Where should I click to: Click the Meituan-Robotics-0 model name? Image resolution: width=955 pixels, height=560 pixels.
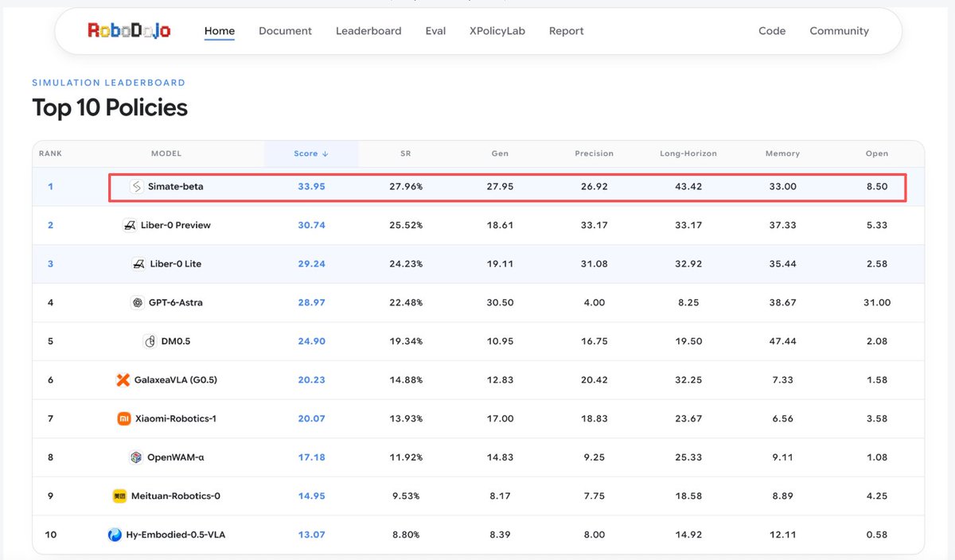pyautogui.click(x=176, y=496)
